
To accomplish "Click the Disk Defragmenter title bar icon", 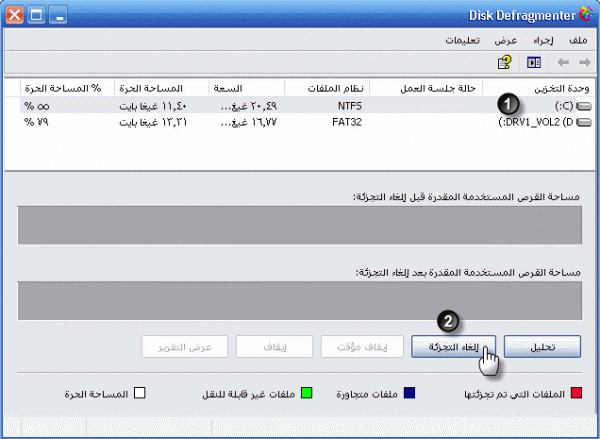I will coord(586,14).
